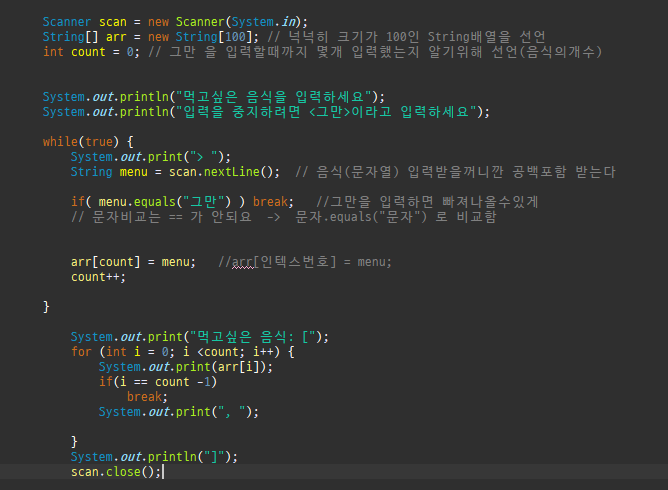Image resolution: width=668 pixels, height=490 pixels.
Task: Click the 'if(i == count -1)' condition
Action: point(158,382)
